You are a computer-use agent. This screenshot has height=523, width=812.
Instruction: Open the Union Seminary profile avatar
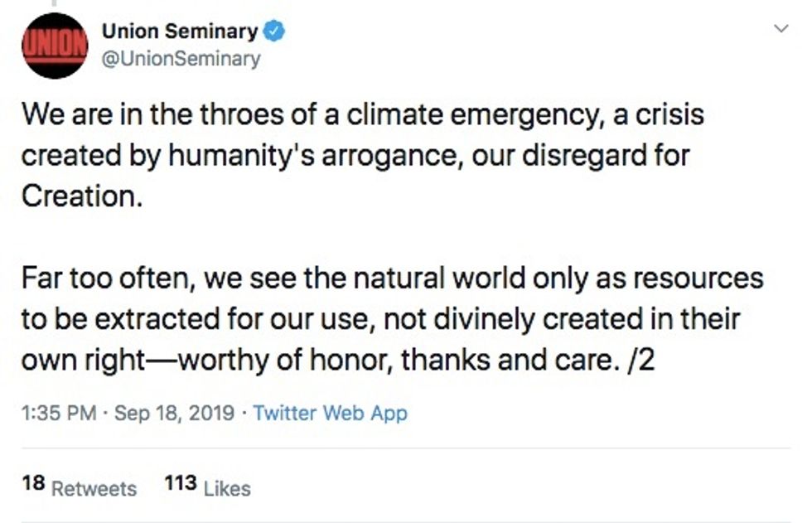click(x=55, y=46)
